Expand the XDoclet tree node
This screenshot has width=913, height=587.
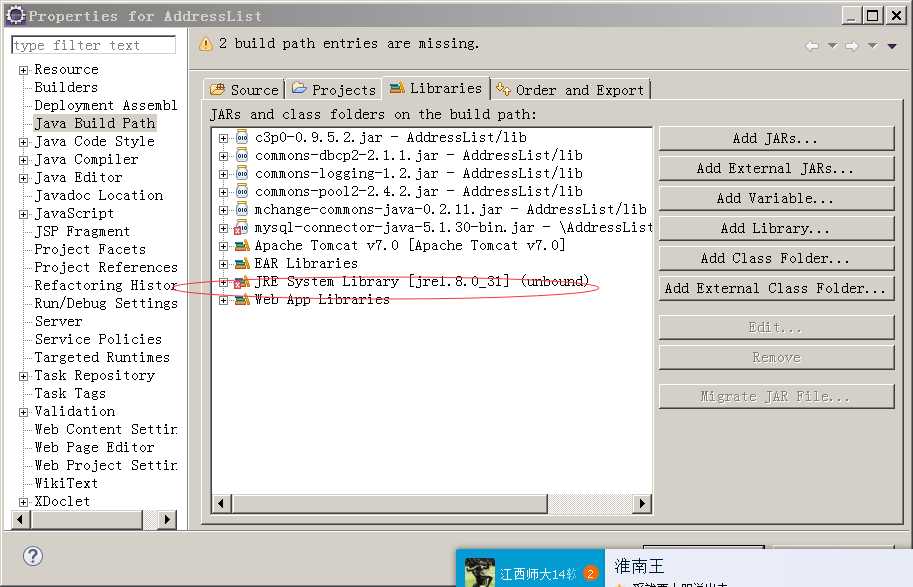point(23,503)
